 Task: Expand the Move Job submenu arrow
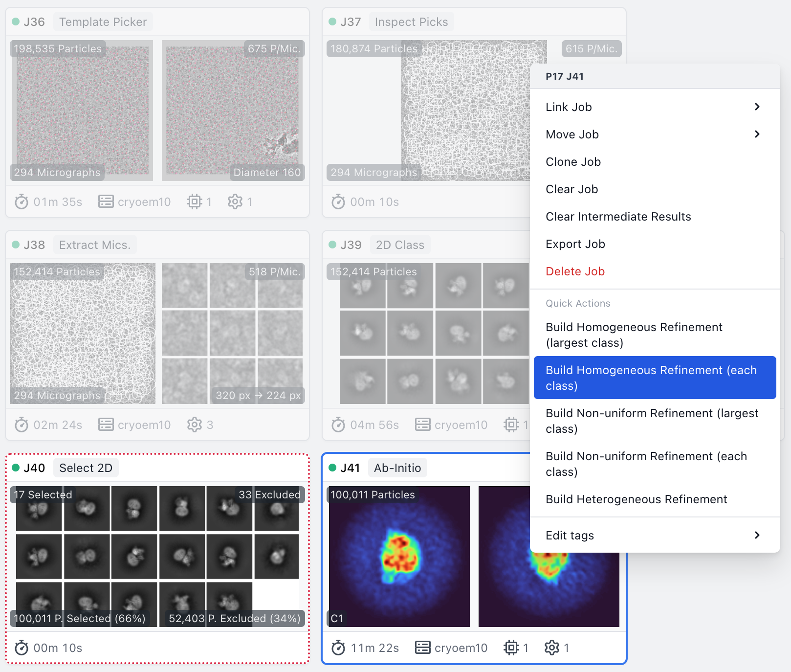(x=757, y=134)
